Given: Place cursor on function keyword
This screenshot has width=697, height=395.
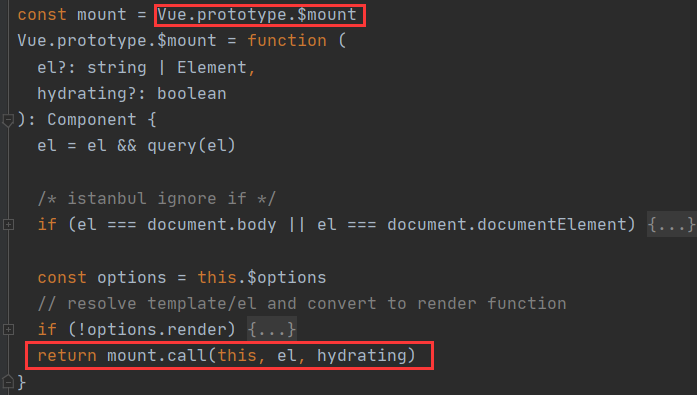Looking at the screenshot, I should pyautogui.click(x=287, y=41).
